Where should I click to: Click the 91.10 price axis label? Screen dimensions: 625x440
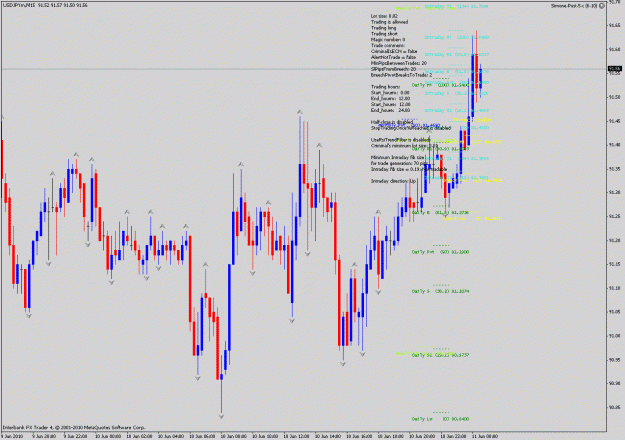pos(614,288)
